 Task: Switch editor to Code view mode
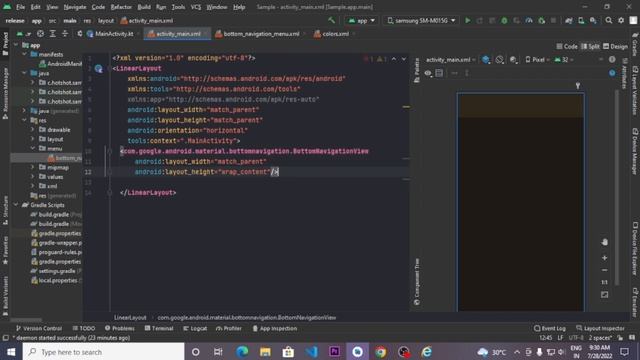click(x=567, y=47)
